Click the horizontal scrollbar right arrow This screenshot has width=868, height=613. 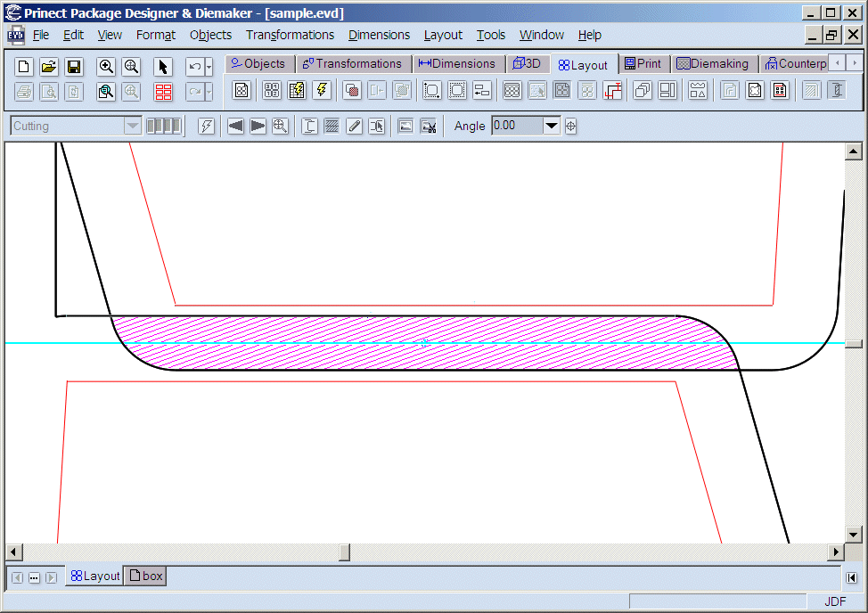pos(836,552)
